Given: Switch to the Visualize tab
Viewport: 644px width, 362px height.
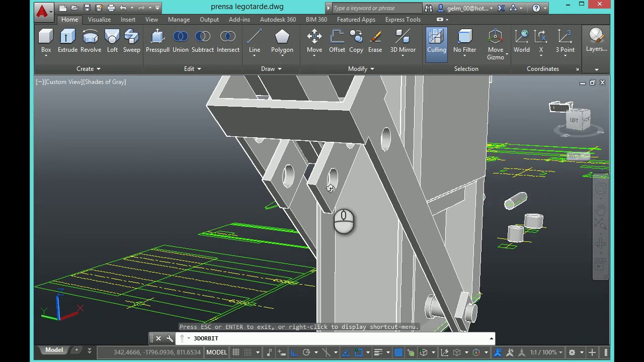Looking at the screenshot, I should [x=99, y=20].
